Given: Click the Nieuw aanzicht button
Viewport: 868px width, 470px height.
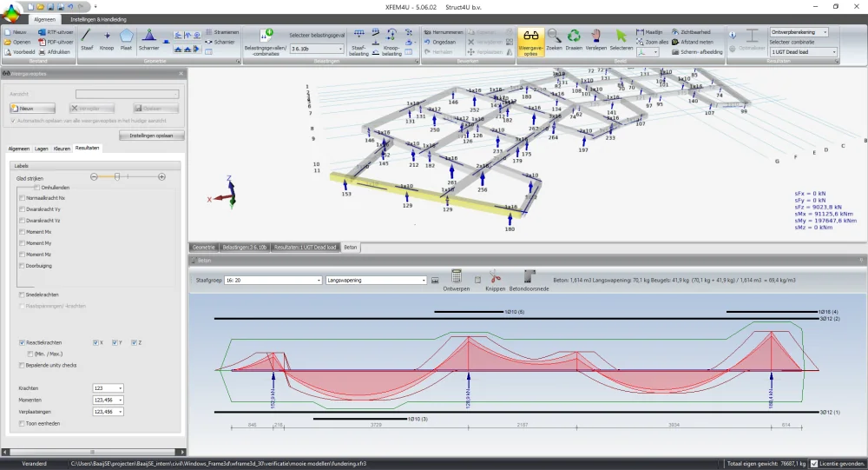Looking at the screenshot, I should click(x=33, y=109).
